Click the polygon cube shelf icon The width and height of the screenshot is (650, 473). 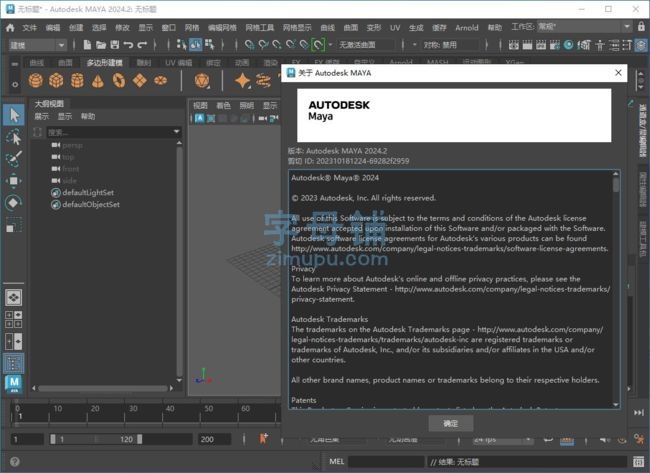(56, 80)
